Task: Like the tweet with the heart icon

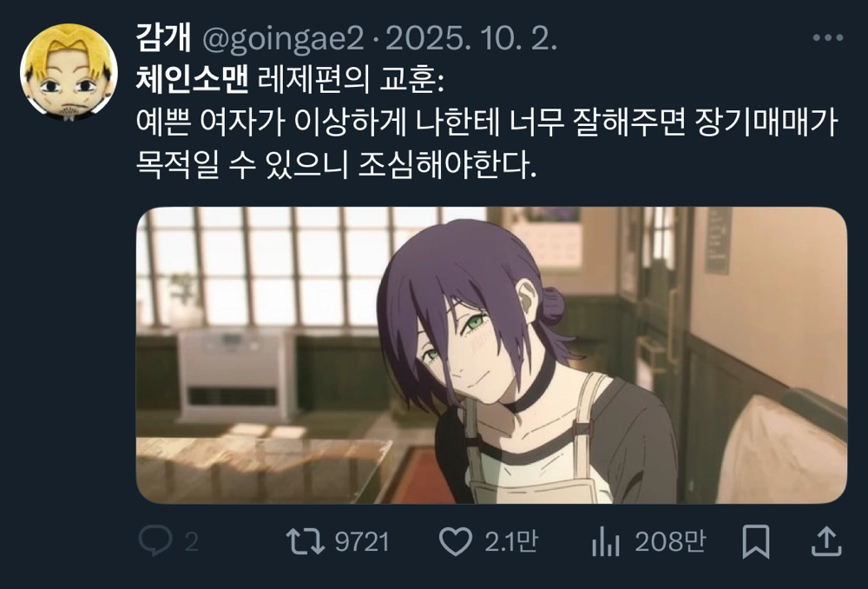Action: (x=455, y=541)
